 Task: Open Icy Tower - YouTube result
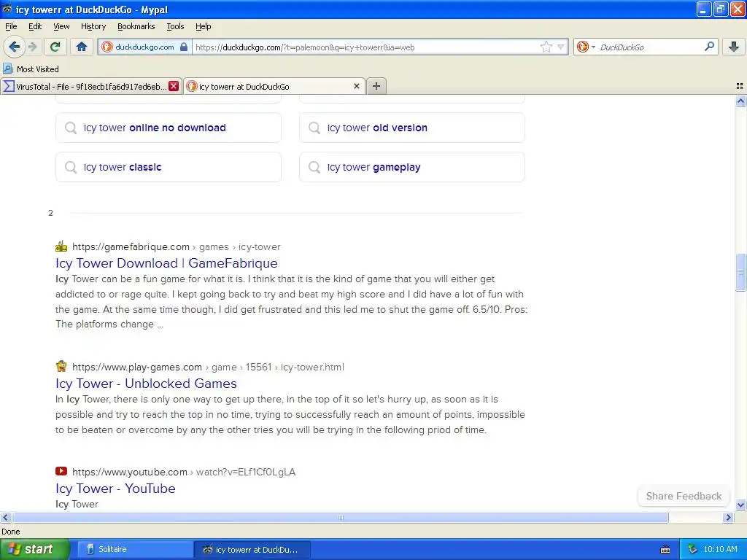(115, 488)
